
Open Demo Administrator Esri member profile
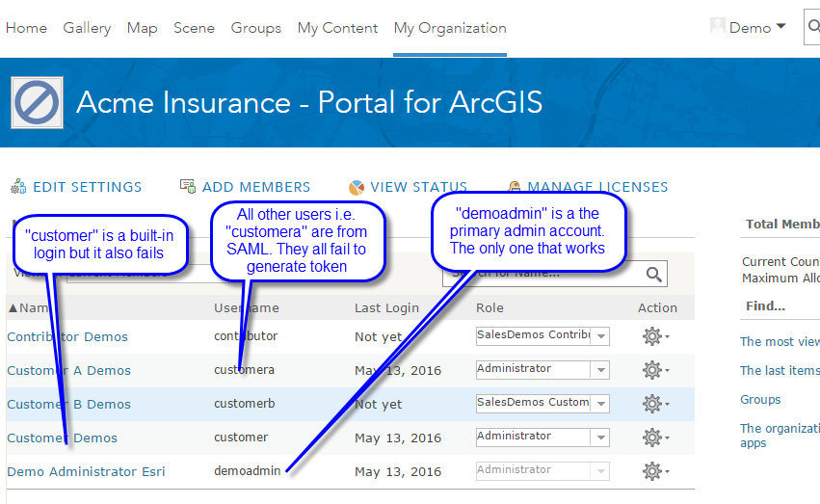[85, 471]
